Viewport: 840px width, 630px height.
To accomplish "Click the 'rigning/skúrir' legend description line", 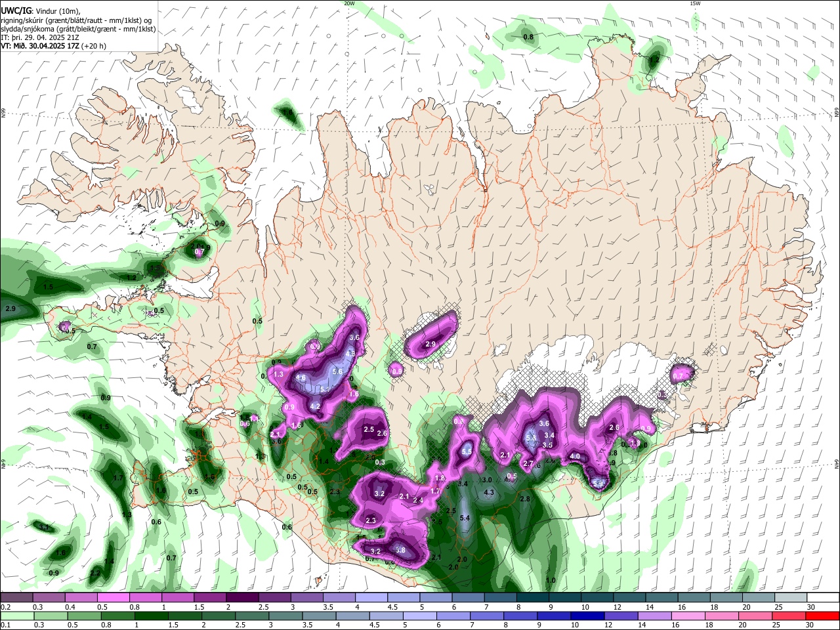I will point(75,20).
